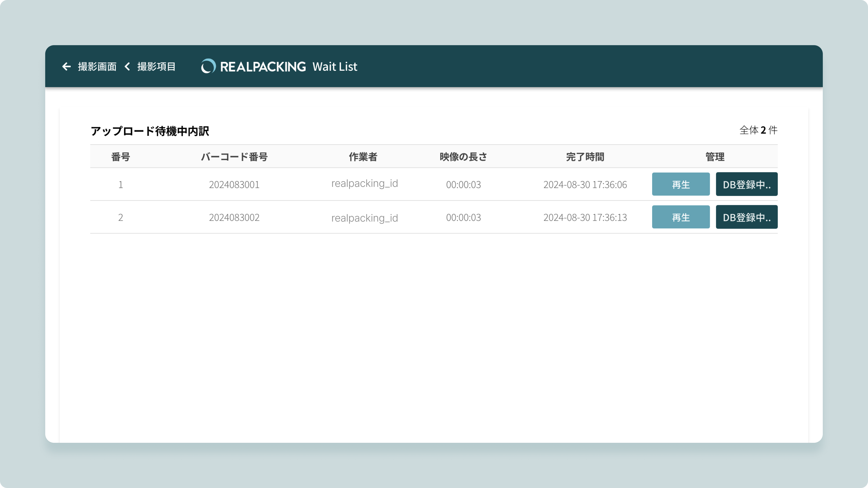Click the 全体 2 件 total count
The image size is (868, 488).
coord(758,130)
